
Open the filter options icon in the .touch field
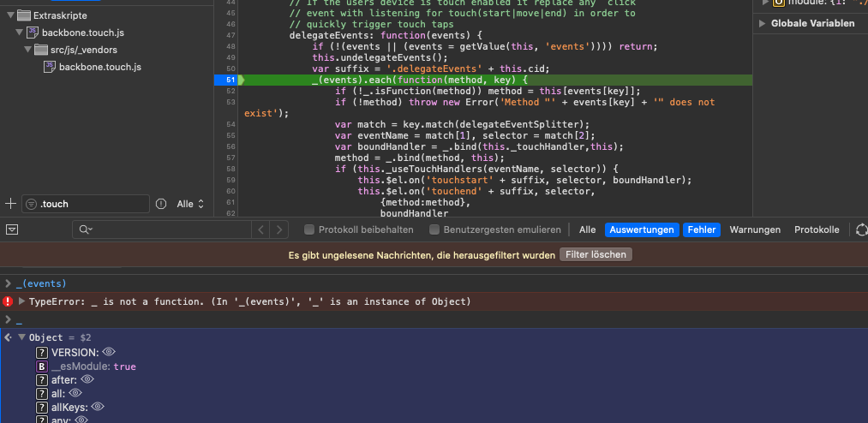point(32,204)
